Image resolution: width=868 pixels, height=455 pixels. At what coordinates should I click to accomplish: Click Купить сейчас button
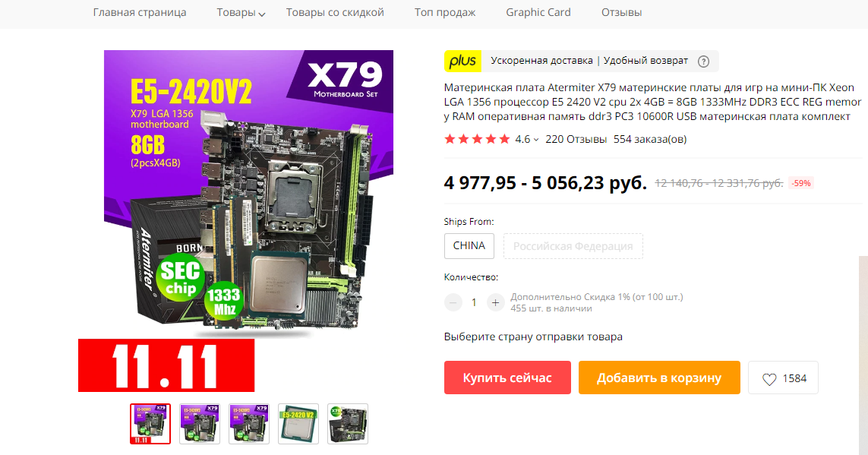(x=507, y=378)
